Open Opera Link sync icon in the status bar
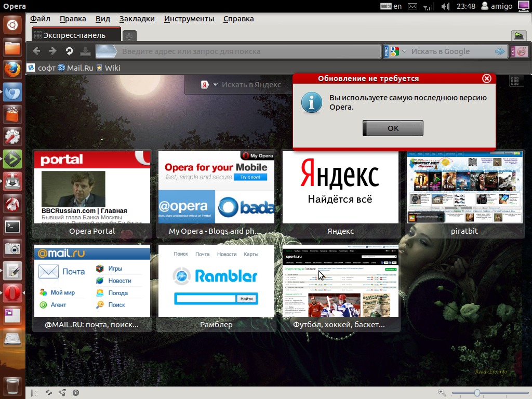This screenshot has height=399, width=532. [x=49, y=393]
